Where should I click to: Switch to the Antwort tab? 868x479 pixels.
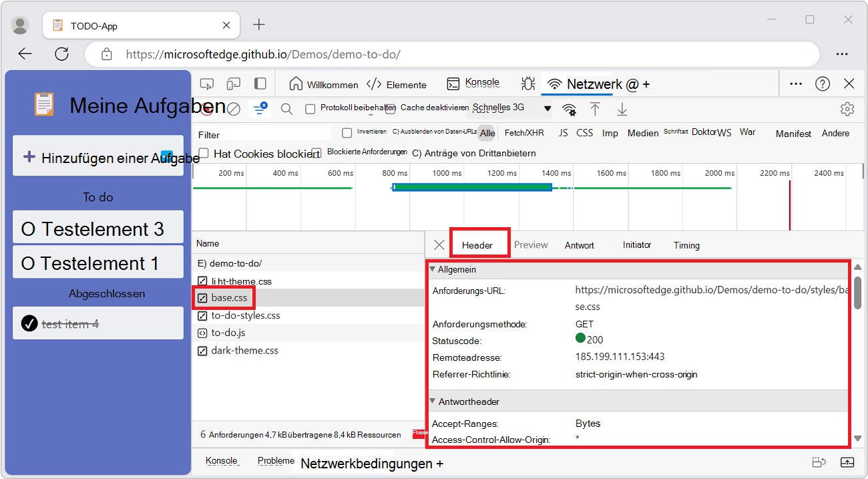(580, 245)
